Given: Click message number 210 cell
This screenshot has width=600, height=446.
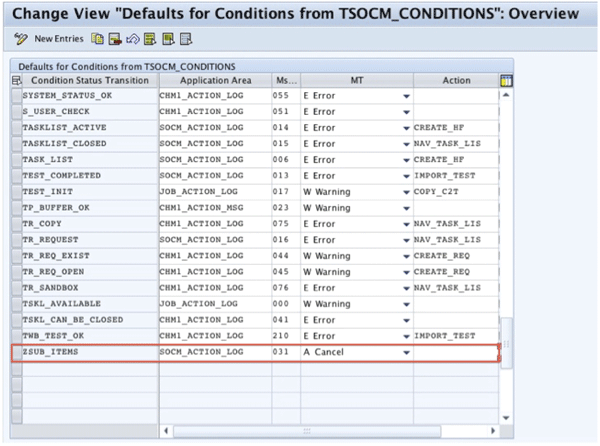Looking at the screenshot, I should pos(286,336).
